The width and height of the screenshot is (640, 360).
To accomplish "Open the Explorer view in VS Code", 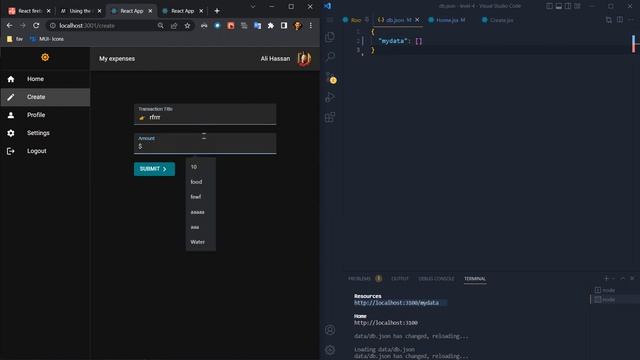I will (330, 37).
